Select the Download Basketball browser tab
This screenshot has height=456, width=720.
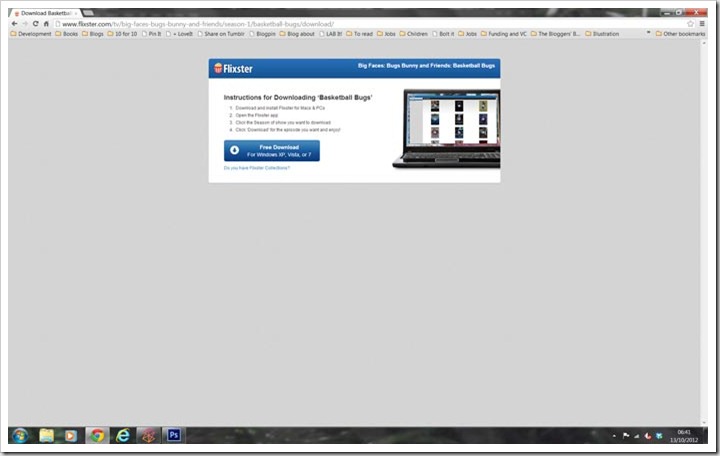click(x=45, y=13)
